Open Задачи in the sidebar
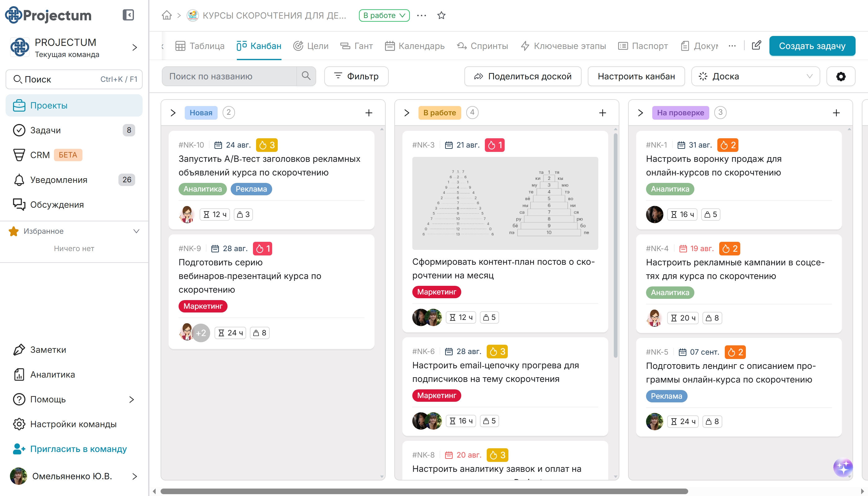 (x=74, y=130)
